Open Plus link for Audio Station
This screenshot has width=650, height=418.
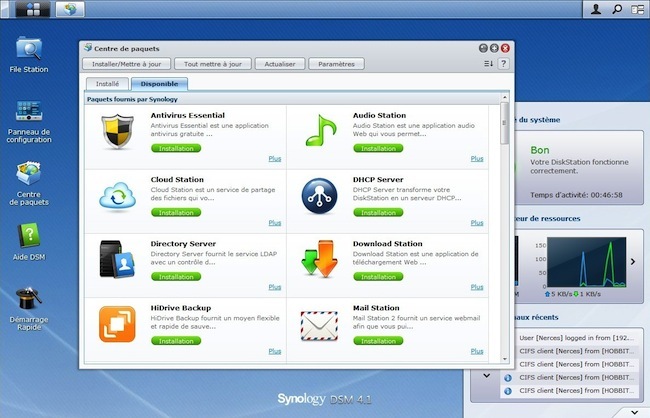coord(477,158)
